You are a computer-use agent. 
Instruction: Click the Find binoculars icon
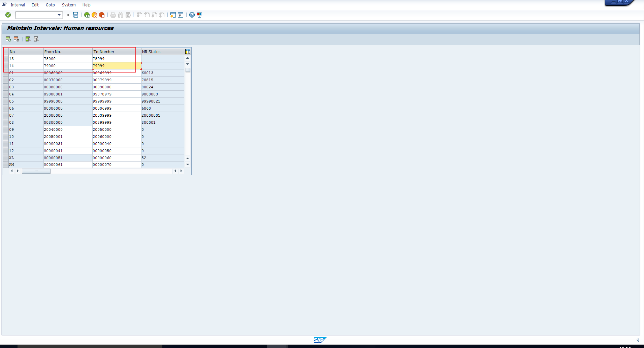click(121, 15)
